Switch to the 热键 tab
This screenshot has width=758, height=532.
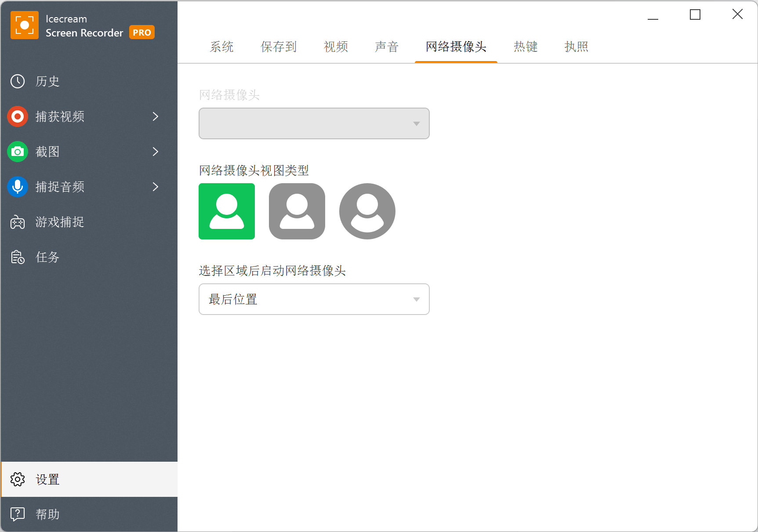(x=526, y=47)
